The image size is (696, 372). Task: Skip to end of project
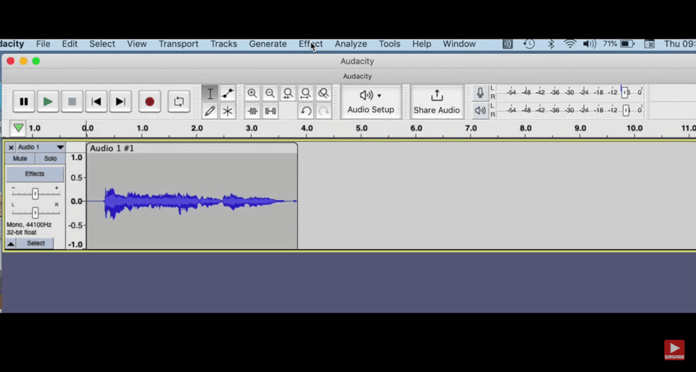coord(120,102)
